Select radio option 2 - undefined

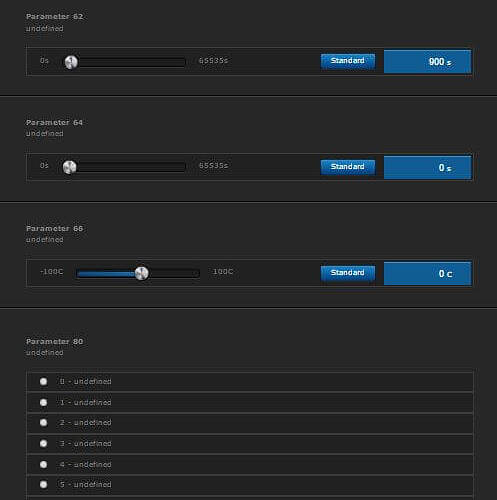click(43, 423)
